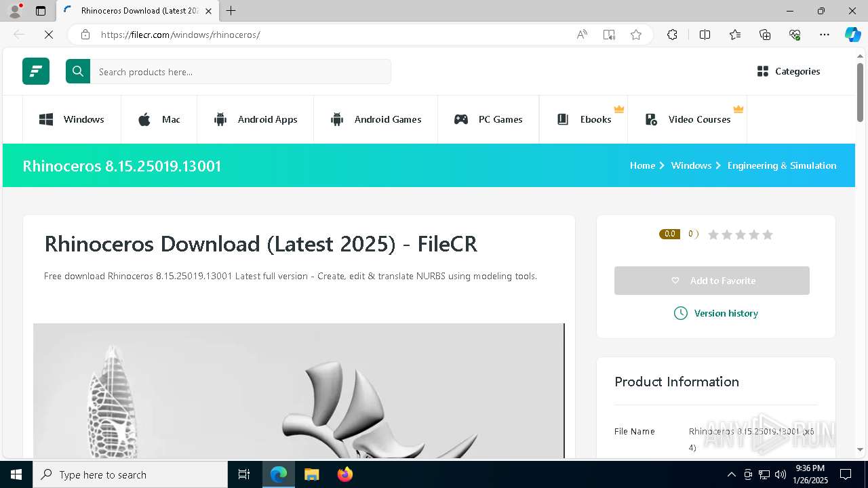The height and width of the screenshot is (488, 868).
Task: Launch Firefox from the taskbar
Action: tap(345, 474)
